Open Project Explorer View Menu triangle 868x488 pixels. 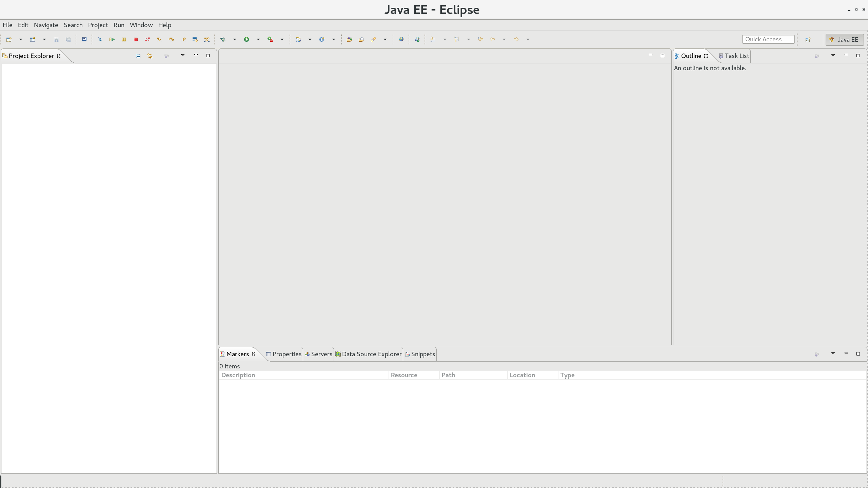click(182, 55)
